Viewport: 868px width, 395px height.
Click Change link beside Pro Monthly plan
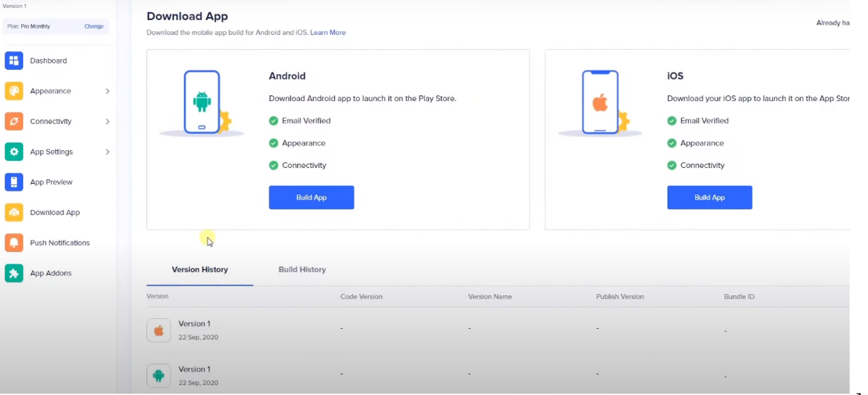(94, 26)
